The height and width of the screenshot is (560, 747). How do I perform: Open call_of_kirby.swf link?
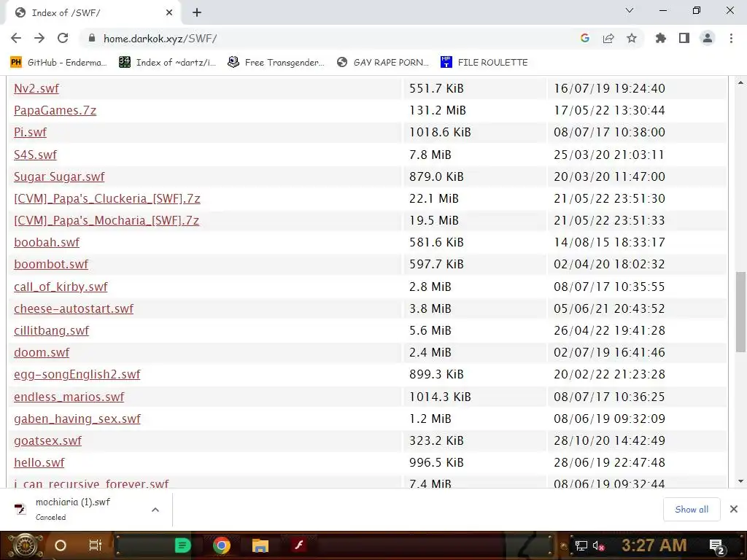click(61, 287)
